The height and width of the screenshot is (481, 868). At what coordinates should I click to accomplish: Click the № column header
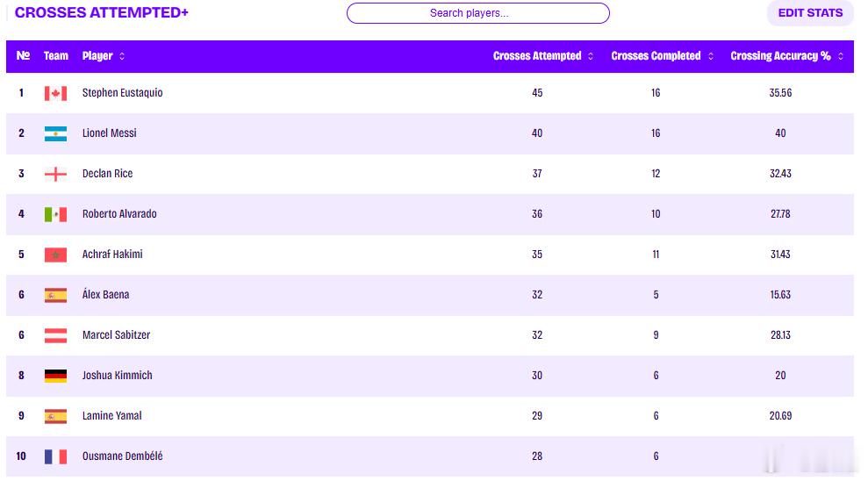click(x=23, y=55)
